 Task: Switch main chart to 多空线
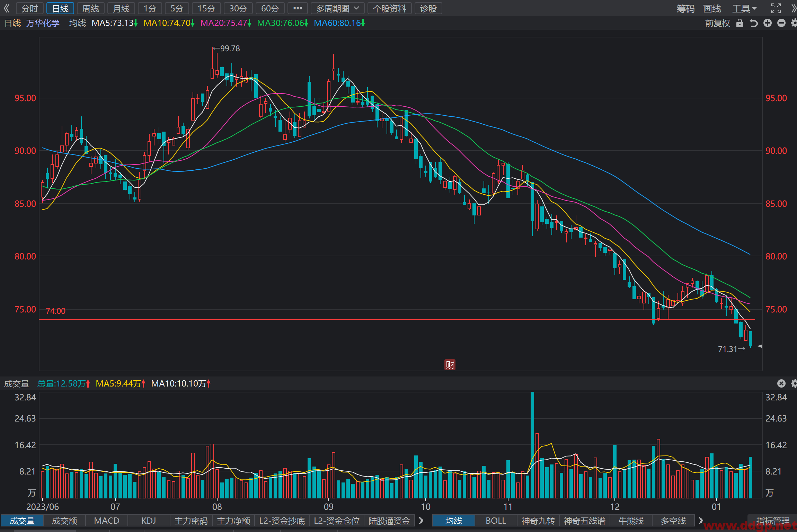[x=673, y=521]
